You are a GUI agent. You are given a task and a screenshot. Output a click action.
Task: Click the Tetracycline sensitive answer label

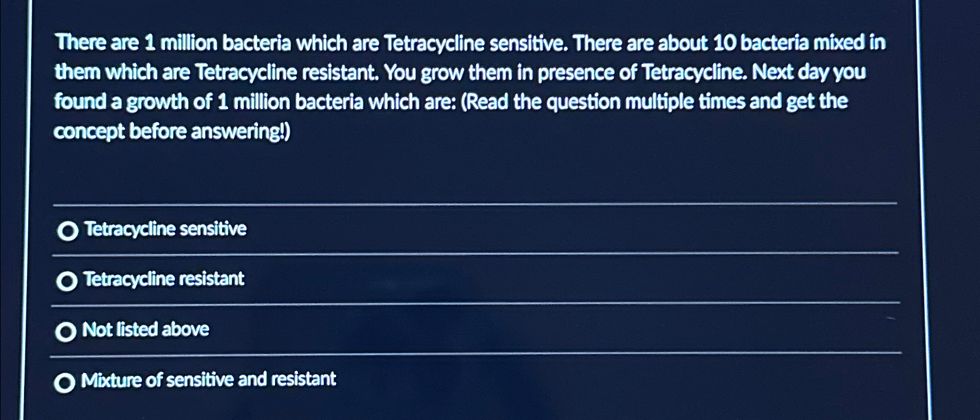point(165,230)
